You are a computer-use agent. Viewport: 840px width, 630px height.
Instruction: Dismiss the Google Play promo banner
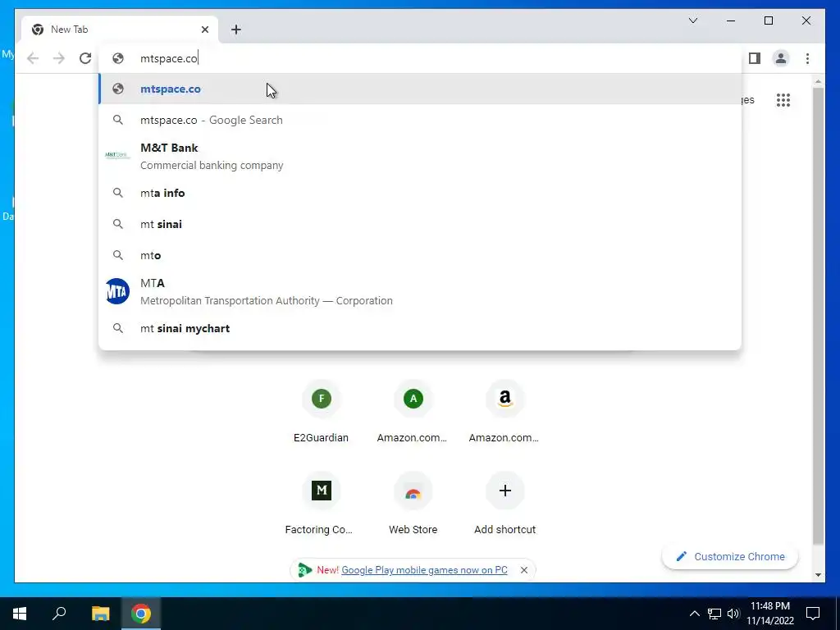tap(524, 570)
